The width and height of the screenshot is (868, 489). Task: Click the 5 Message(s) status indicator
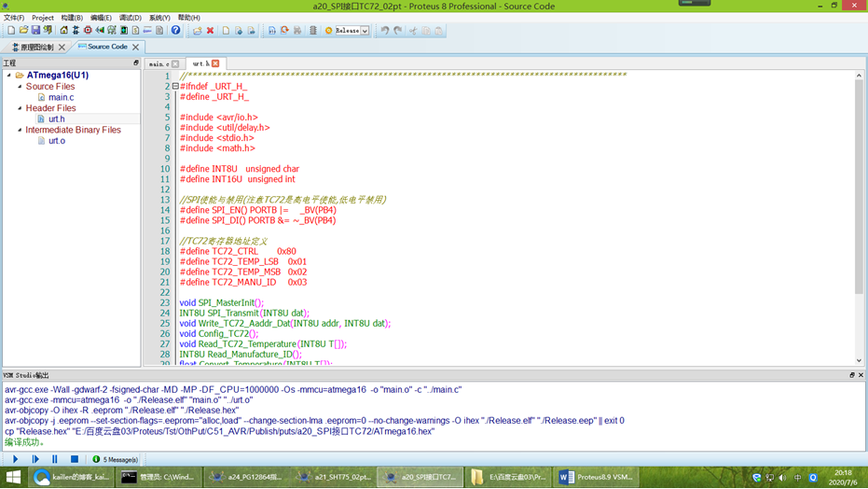tap(116, 459)
